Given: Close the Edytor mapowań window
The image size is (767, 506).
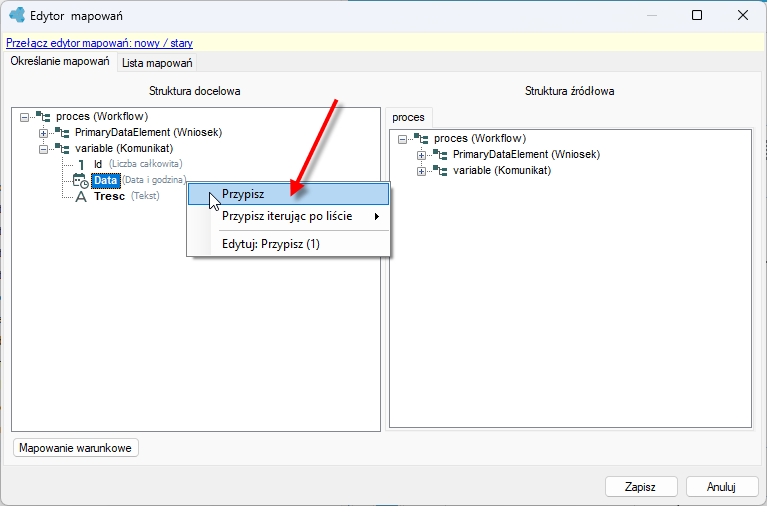Looking at the screenshot, I should coord(743,15).
